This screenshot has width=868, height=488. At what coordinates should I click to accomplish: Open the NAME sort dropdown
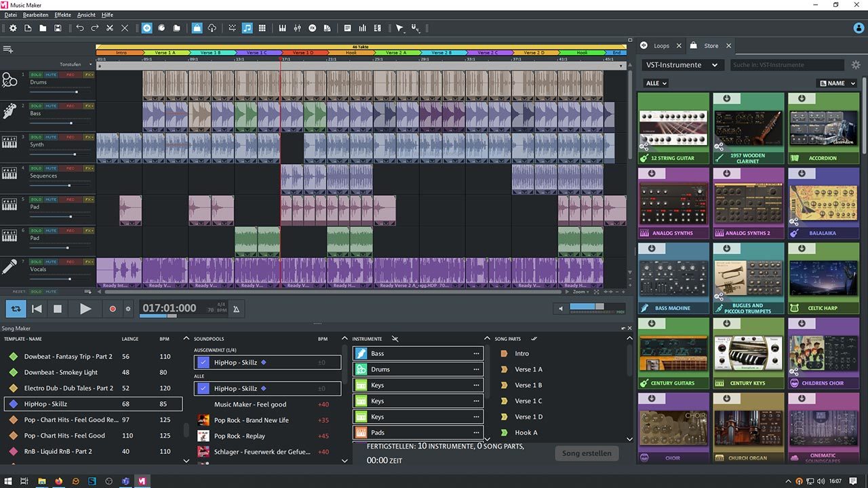[x=836, y=83]
